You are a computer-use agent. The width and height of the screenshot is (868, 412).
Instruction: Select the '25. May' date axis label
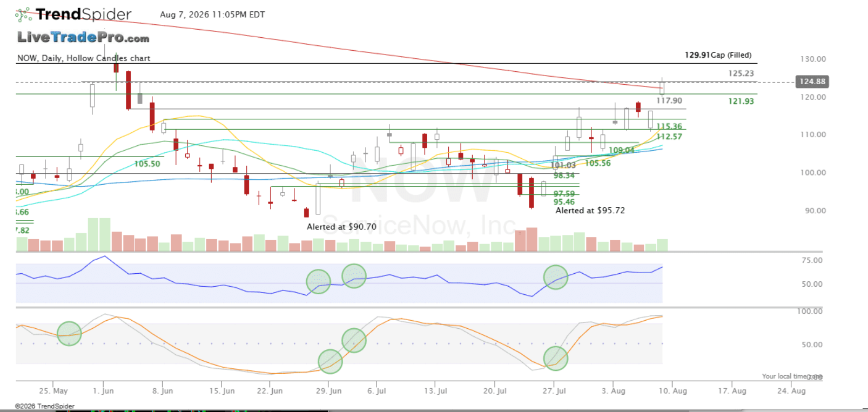pyautogui.click(x=53, y=391)
